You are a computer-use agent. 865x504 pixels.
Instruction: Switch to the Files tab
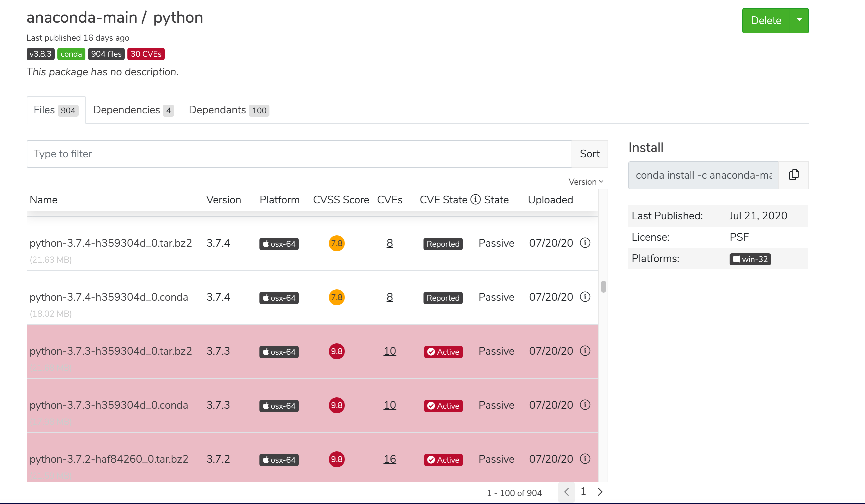tap(56, 110)
